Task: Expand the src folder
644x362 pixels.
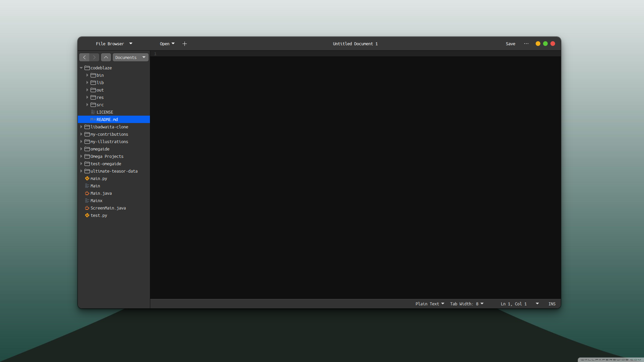Action: tap(87, 105)
